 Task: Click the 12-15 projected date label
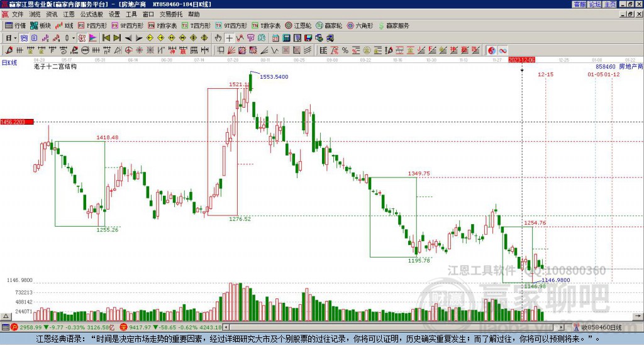[545, 74]
